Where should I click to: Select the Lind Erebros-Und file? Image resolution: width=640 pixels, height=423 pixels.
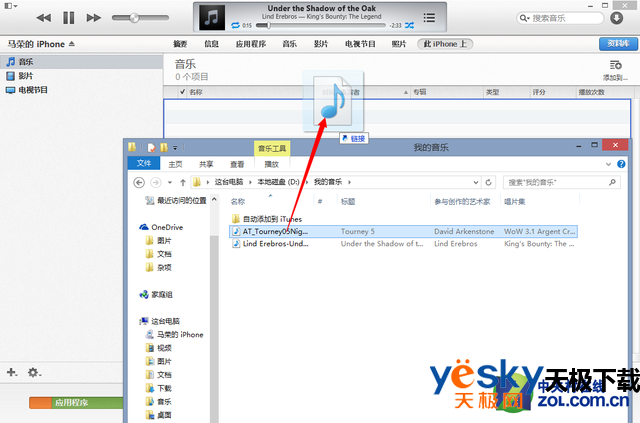click(403, 244)
